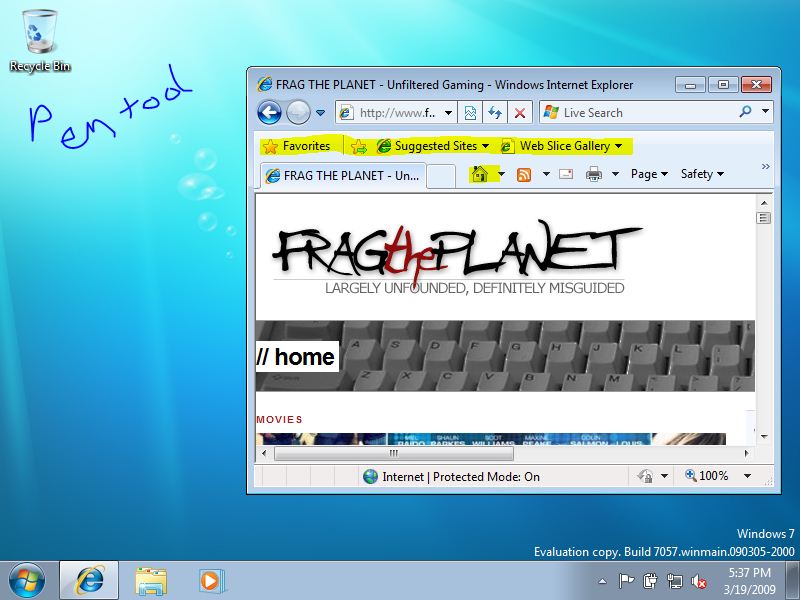This screenshot has height=600, width=800.
Task: Click the MOVIES section heading
Action: point(279,419)
